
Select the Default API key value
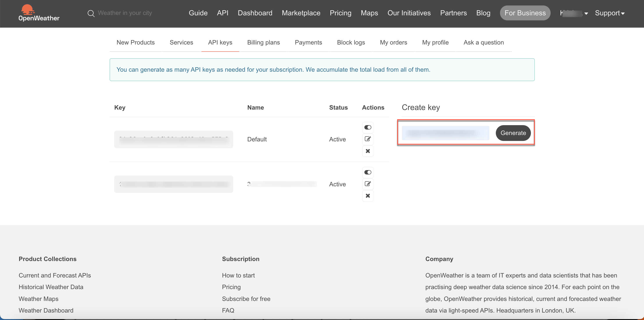(x=174, y=139)
